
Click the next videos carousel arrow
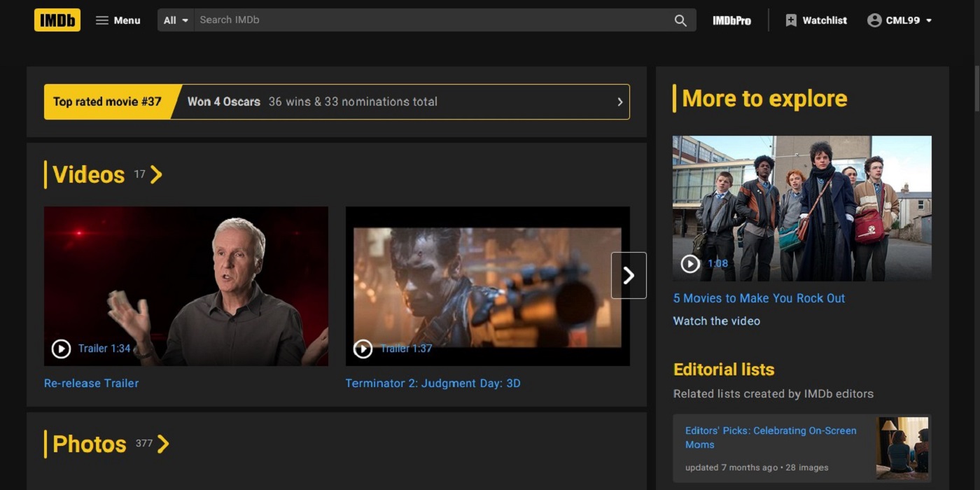click(x=629, y=276)
